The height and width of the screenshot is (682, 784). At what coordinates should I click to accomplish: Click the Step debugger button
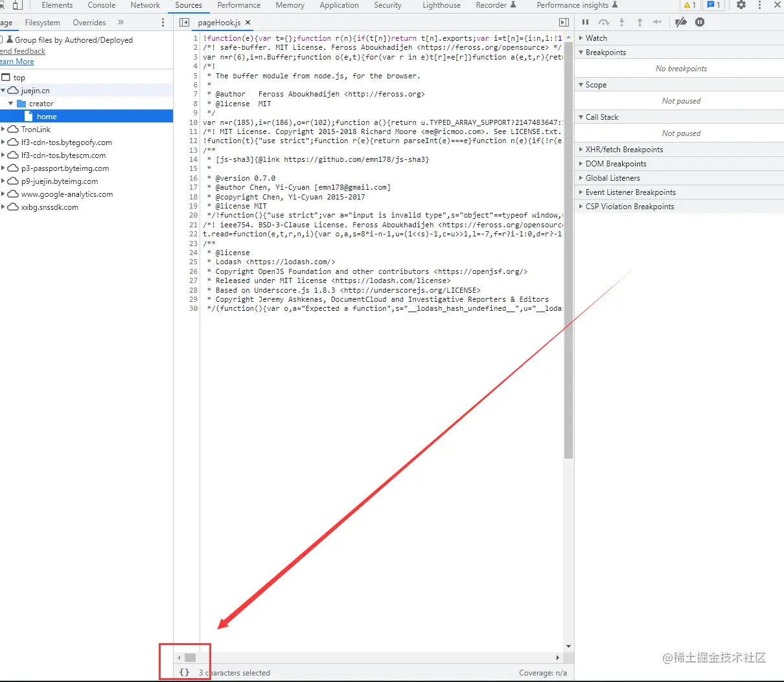pos(658,22)
